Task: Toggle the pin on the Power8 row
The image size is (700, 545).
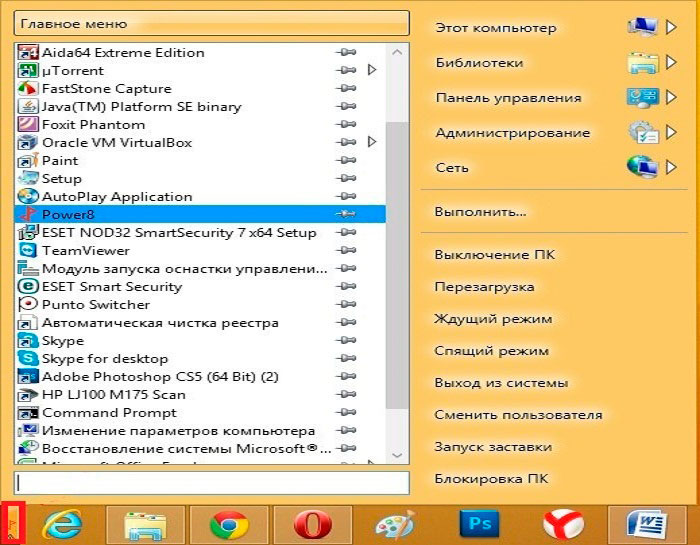Action: click(346, 215)
